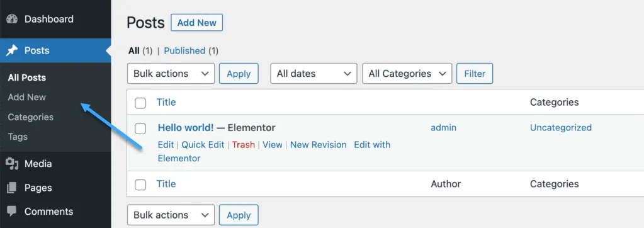Screen dimensions: 644x228
Task: Select Add New in Posts submenu
Action: point(26,98)
